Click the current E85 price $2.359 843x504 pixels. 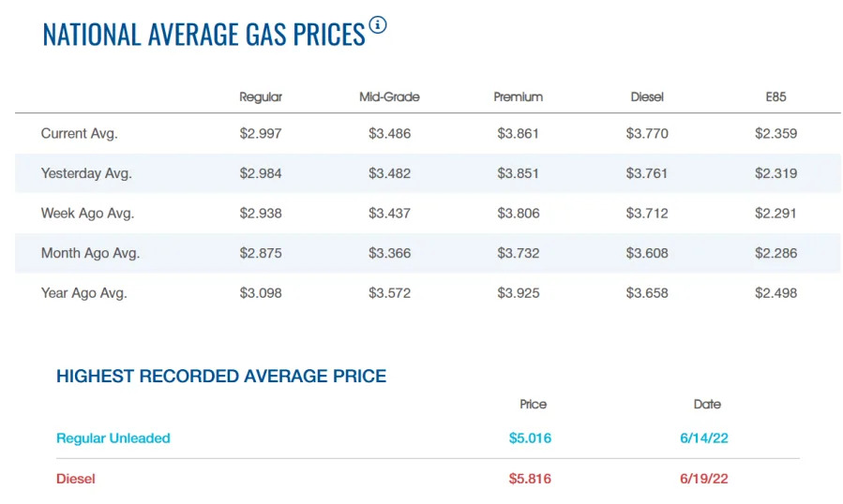[x=775, y=134]
